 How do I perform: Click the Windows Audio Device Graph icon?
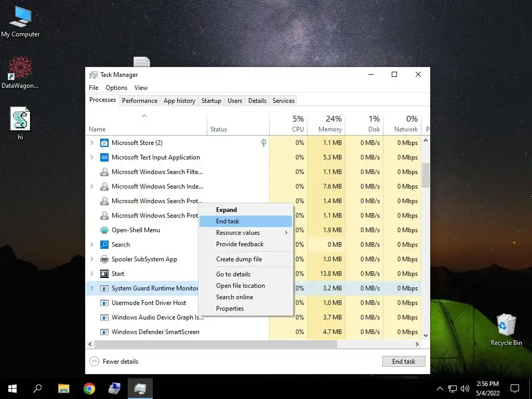click(x=104, y=317)
